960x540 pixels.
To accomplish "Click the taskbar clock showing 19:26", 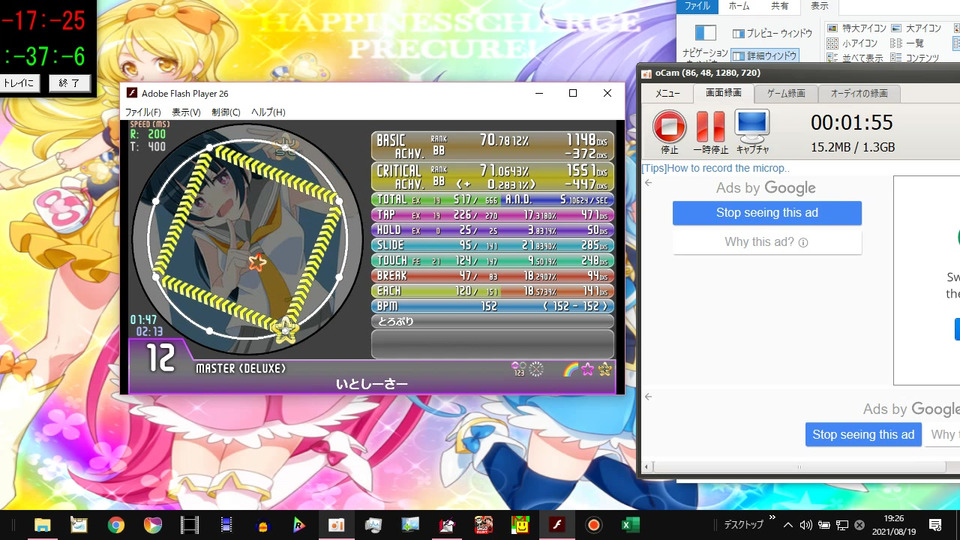I will click(x=894, y=525).
